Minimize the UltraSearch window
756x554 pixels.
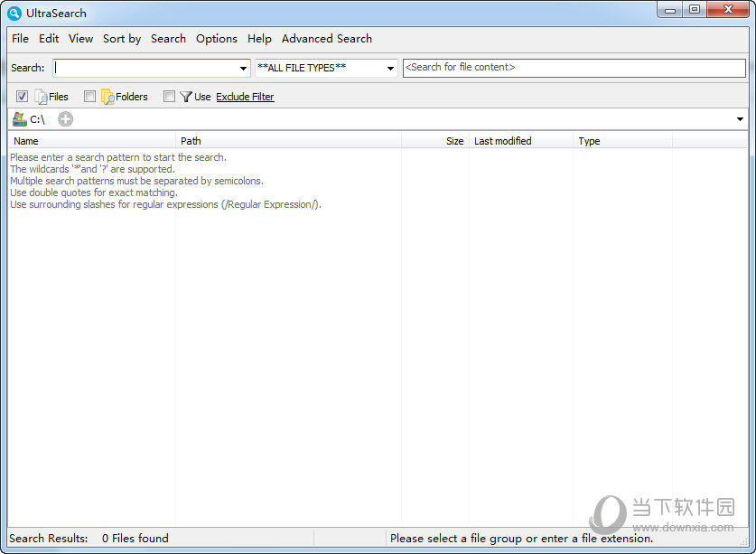tap(670, 10)
